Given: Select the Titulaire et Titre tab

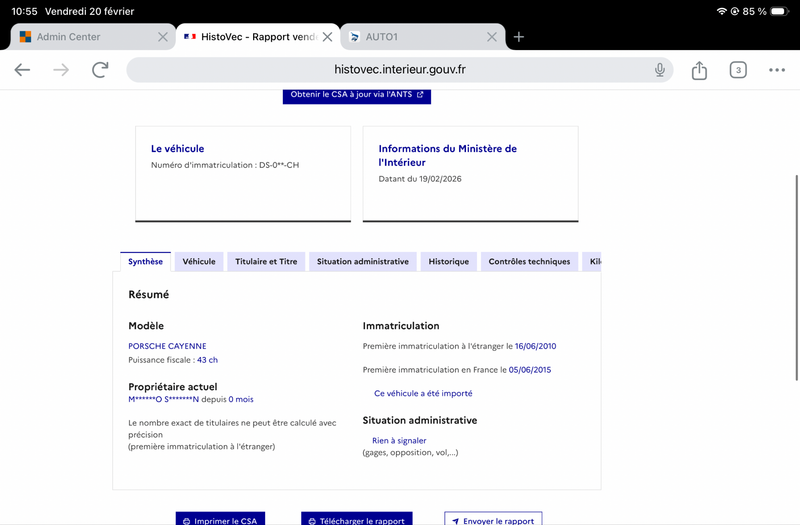Looking at the screenshot, I should click(266, 261).
